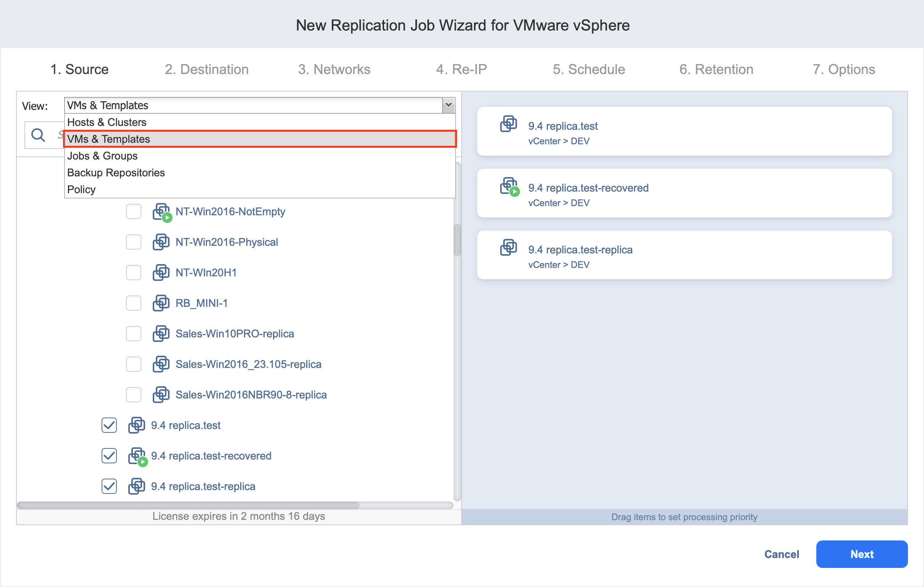Click VM icon beside 9.4 replica.test in tree

(136, 426)
